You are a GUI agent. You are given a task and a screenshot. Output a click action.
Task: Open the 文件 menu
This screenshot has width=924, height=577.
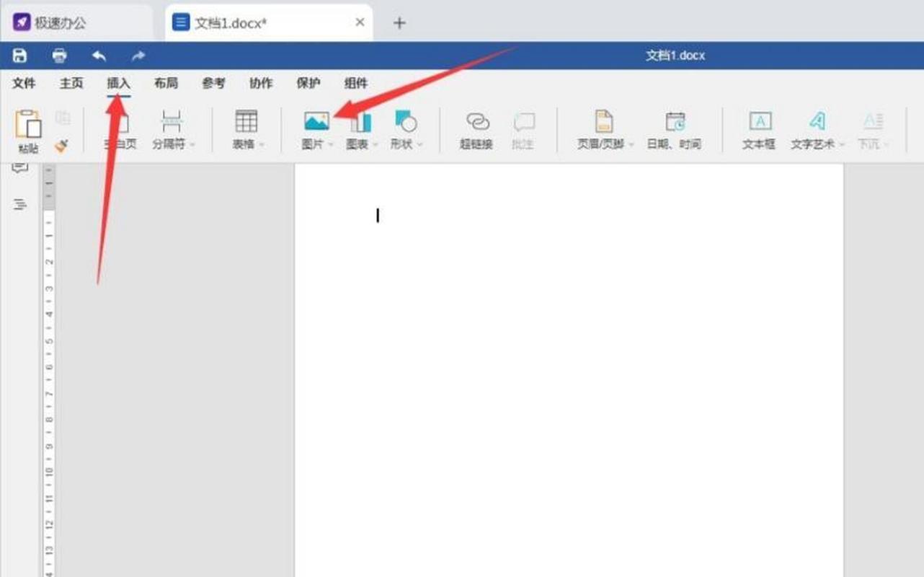point(24,84)
